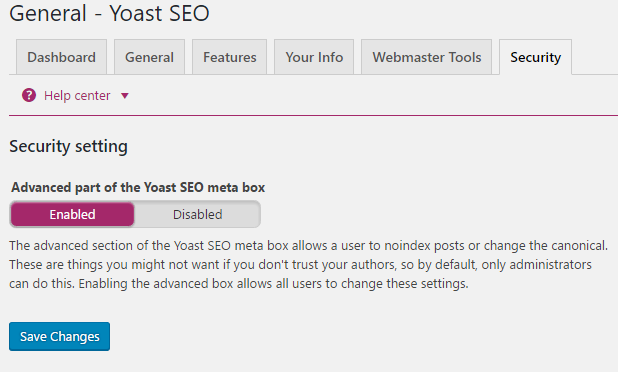Select the Security tab
The height and width of the screenshot is (372, 618).
535,57
